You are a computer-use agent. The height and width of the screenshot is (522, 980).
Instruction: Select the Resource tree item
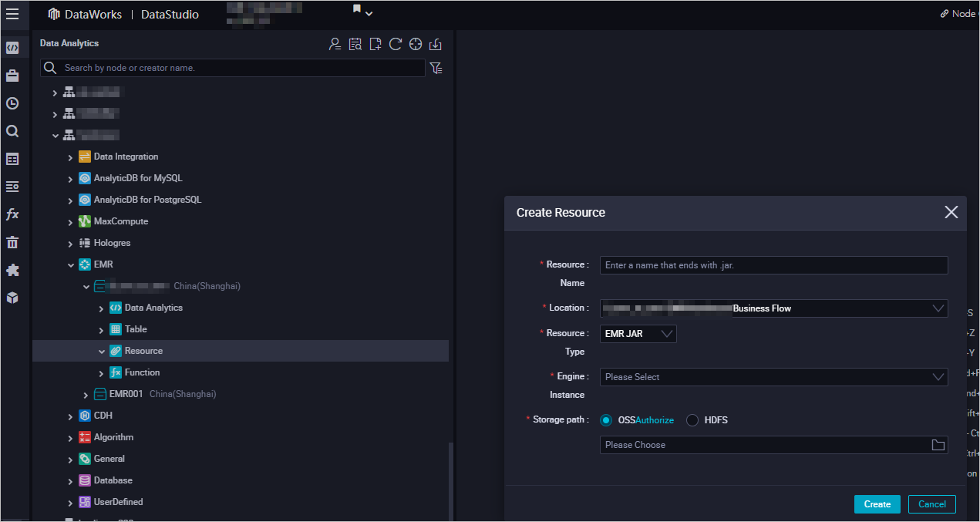click(x=241, y=351)
